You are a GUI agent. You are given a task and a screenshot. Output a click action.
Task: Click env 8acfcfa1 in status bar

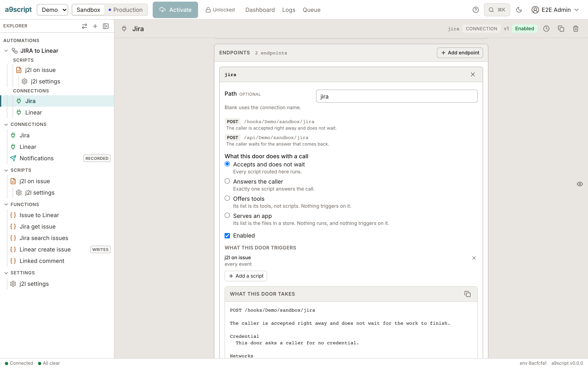pyautogui.click(x=533, y=363)
